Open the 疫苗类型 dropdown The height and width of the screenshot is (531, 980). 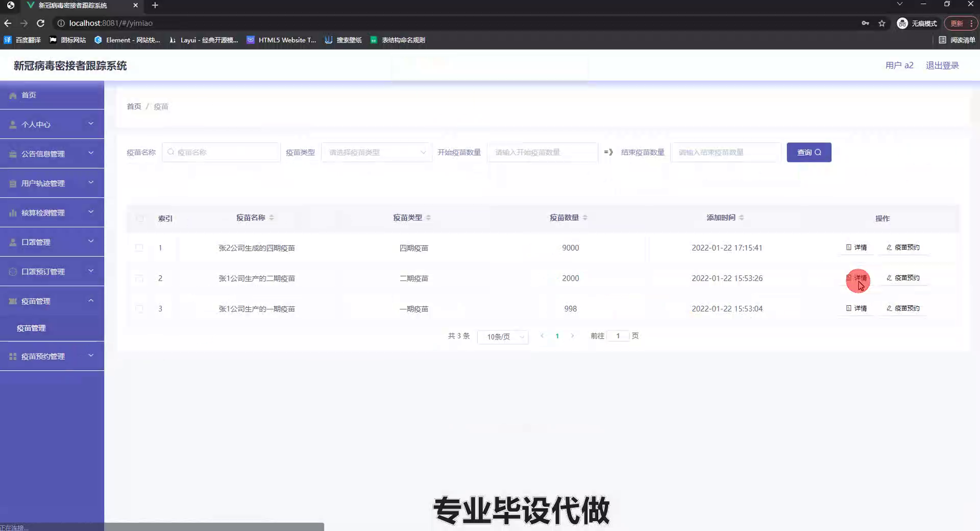coord(377,152)
